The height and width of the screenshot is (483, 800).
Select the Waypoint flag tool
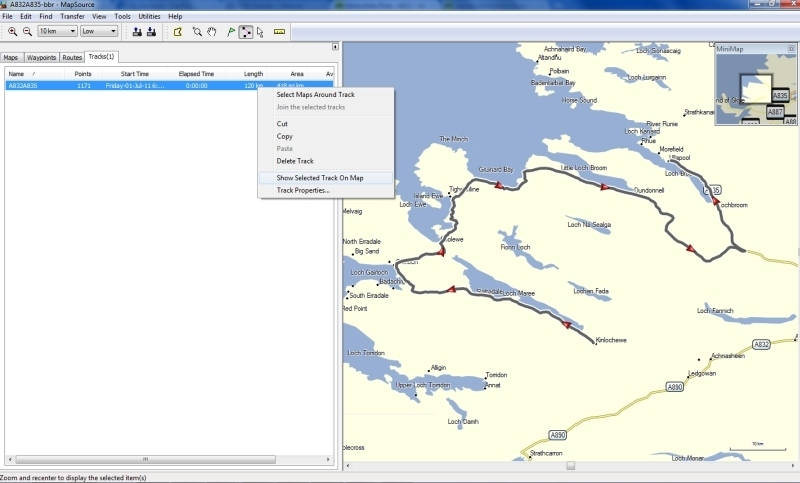231,32
